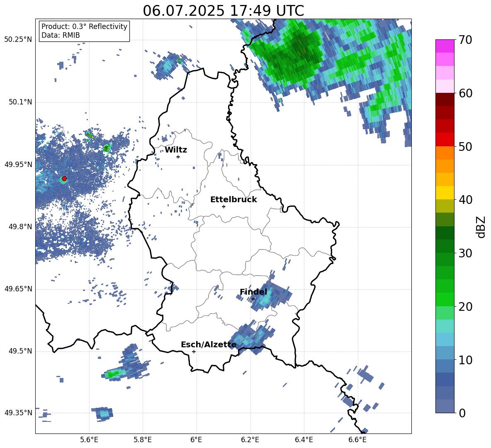Click the 20 value on the colorbar
This screenshot has width=491, height=448.
[466, 306]
